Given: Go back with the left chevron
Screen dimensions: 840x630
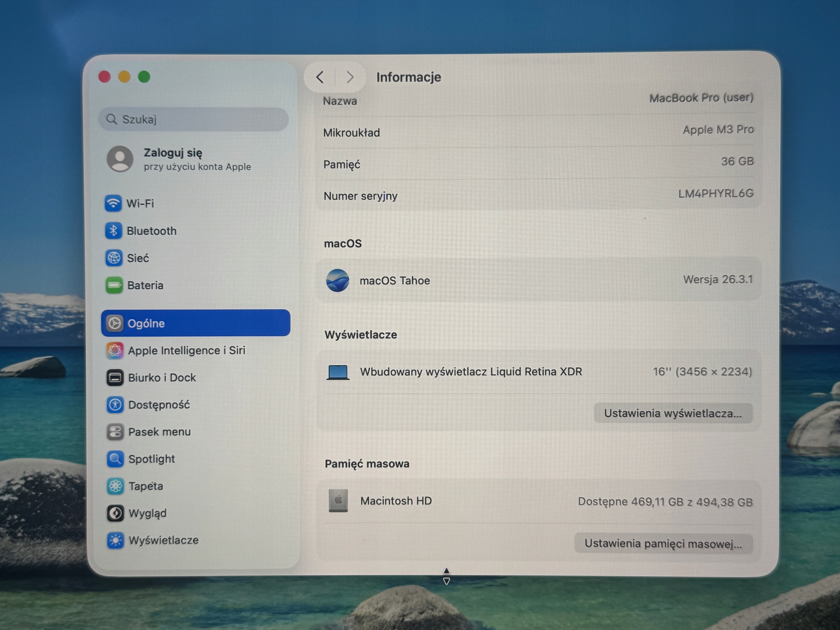Looking at the screenshot, I should (320, 77).
